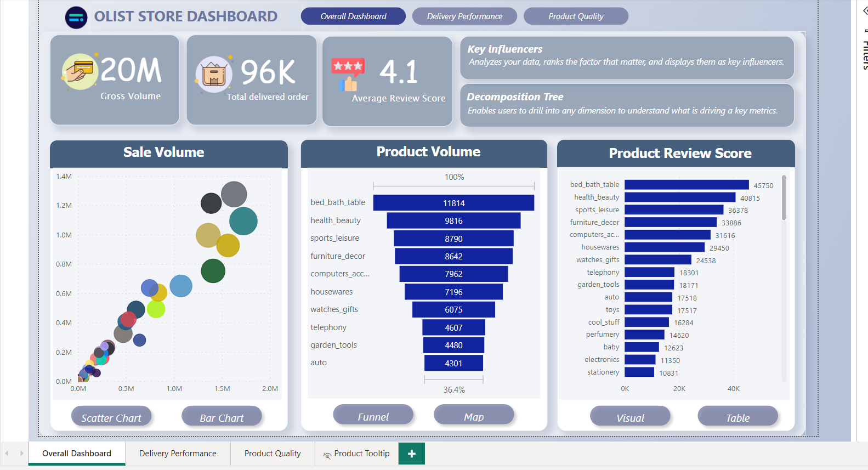This screenshot has height=470, width=868.
Task: Click the Sale Volume chart title
Action: click(164, 152)
